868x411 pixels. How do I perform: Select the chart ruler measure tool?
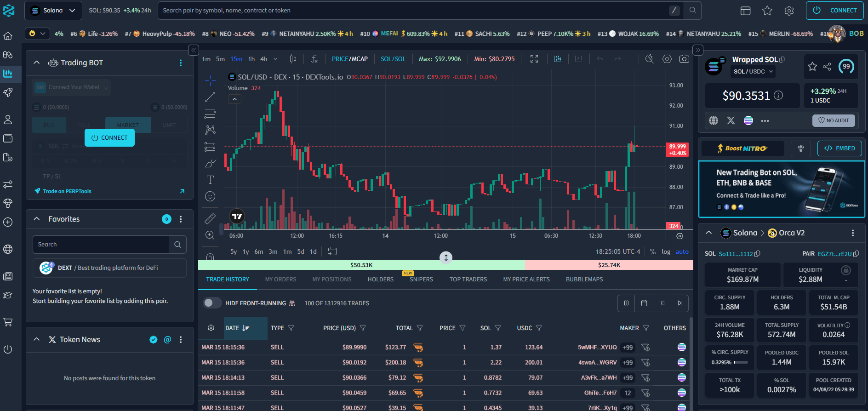(x=210, y=218)
